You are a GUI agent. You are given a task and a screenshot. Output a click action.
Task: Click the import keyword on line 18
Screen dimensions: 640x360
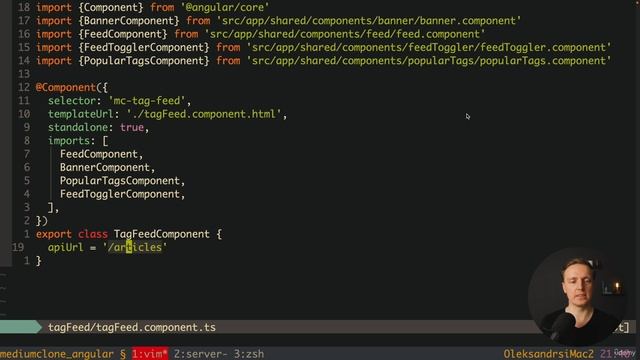pyautogui.click(x=54, y=7)
